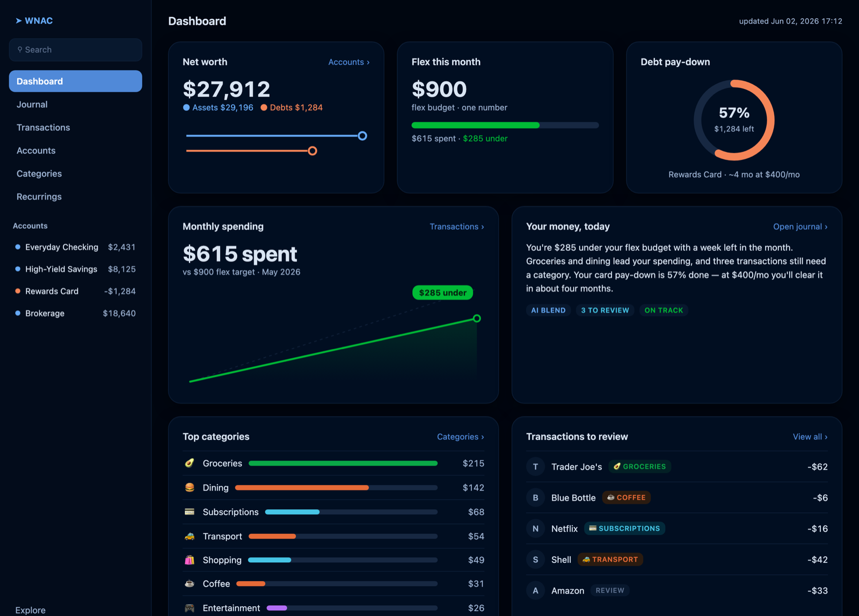The height and width of the screenshot is (616, 859).
Task: Click the Netflix N avatar
Action: click(535, 528)
